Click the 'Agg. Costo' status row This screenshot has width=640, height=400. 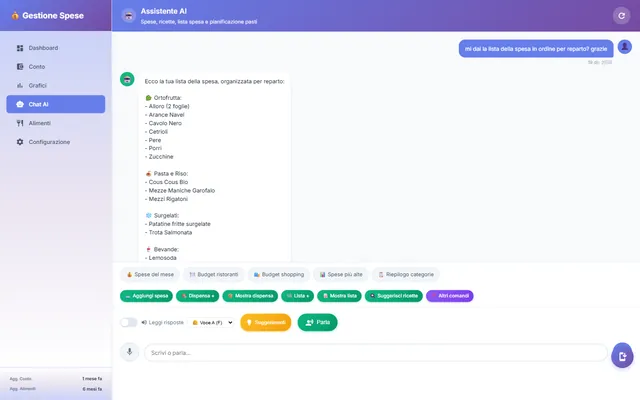pos(56,379)
